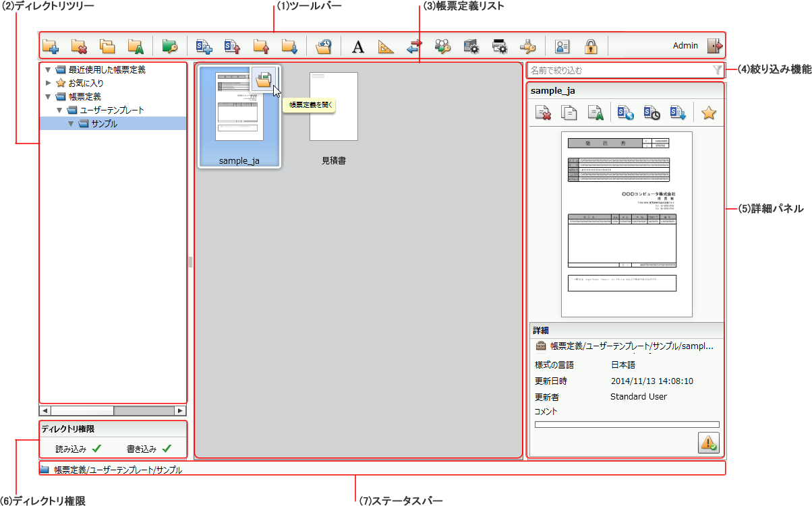Click the status bar path 帳票定義/ユーザーテンプレート/サンプル
The width and height of the screenshot is (812, 506).
pyautogui.click(x=118, y=470)
